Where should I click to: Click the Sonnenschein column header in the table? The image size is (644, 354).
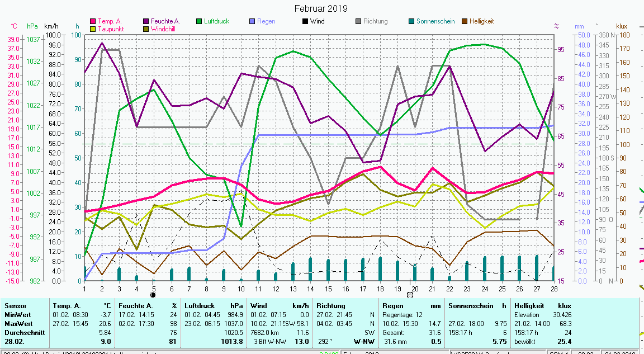pyautogui.click(x=469, y=306)
